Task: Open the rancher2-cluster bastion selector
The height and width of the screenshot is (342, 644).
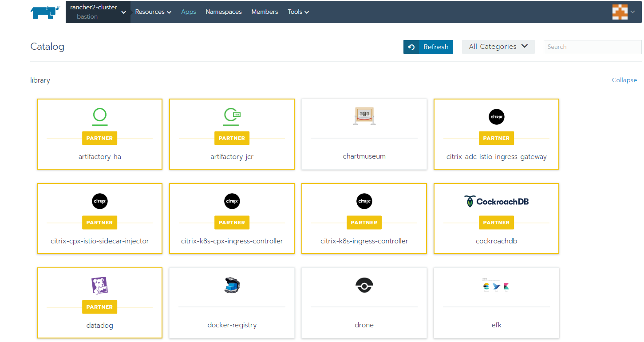Action: (x=98, y=12)
